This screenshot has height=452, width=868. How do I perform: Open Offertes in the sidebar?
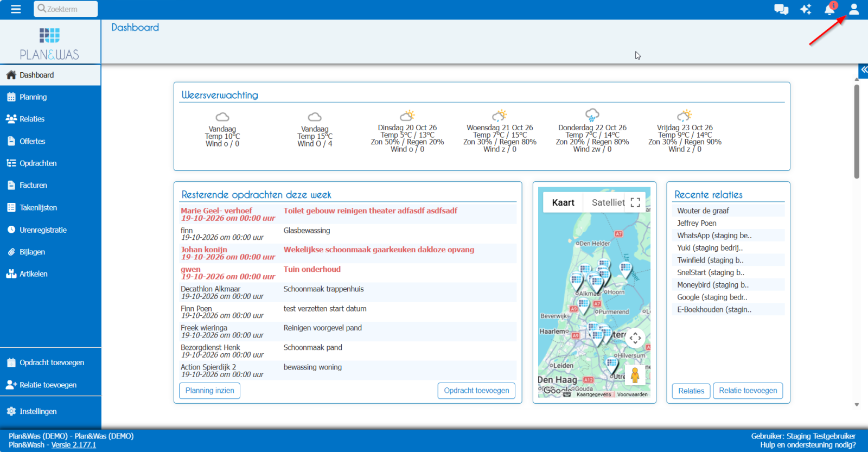50,141
